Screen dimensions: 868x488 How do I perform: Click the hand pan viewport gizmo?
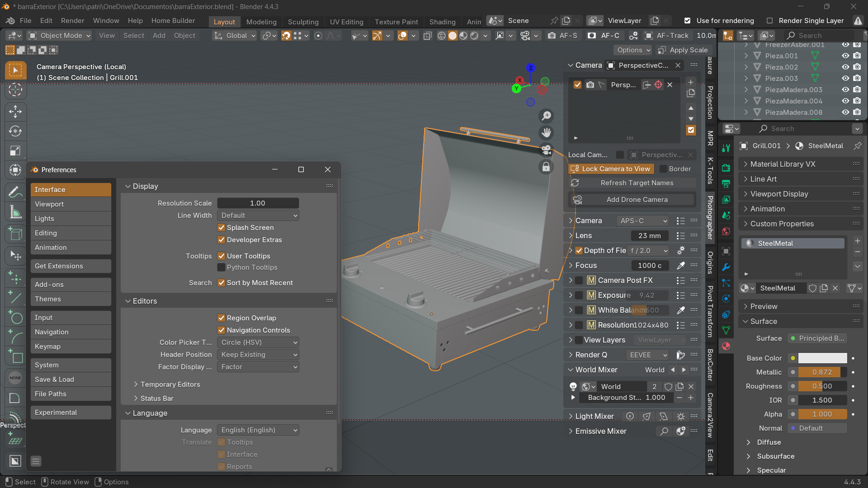pos(546,133)
